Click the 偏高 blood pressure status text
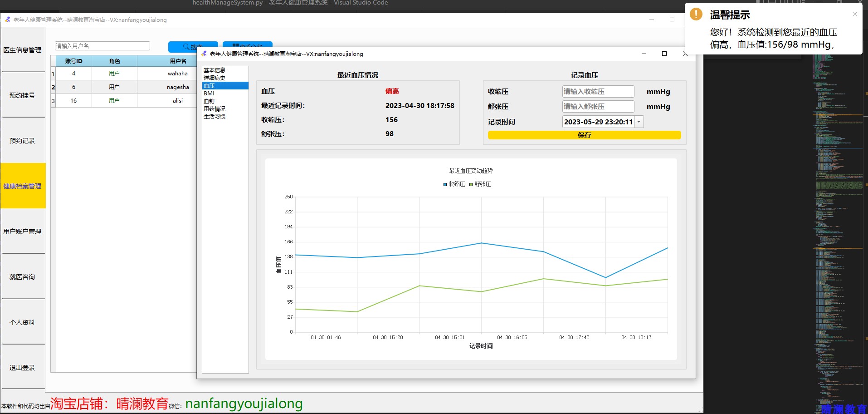868x414 pixels. (392, 91)
